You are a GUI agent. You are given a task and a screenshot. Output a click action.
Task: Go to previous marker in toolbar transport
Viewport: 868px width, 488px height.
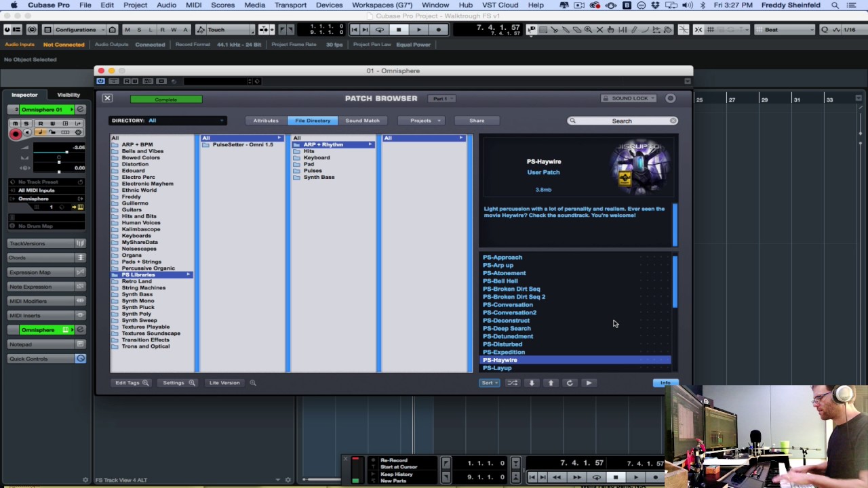354,30
